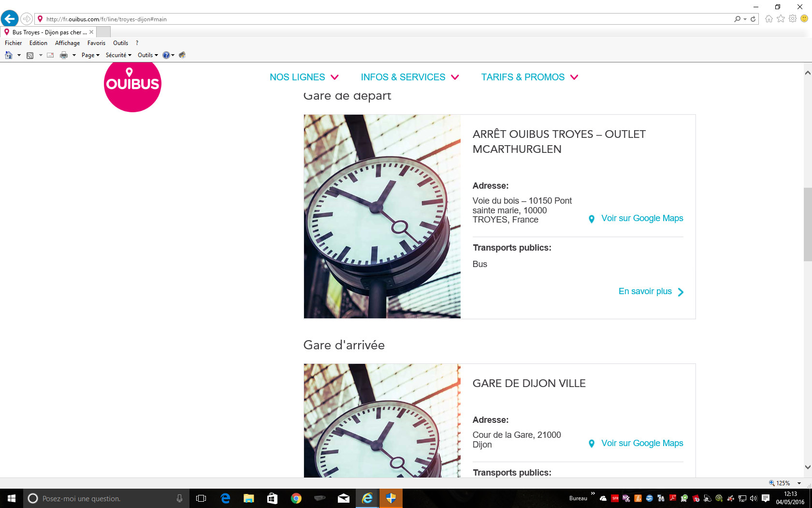Open the browser home icon at top right

coord(769,18)
